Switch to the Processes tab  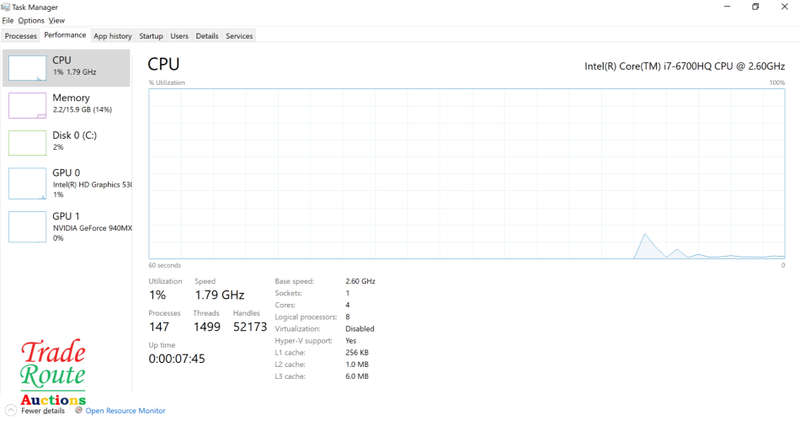[21, 36]
